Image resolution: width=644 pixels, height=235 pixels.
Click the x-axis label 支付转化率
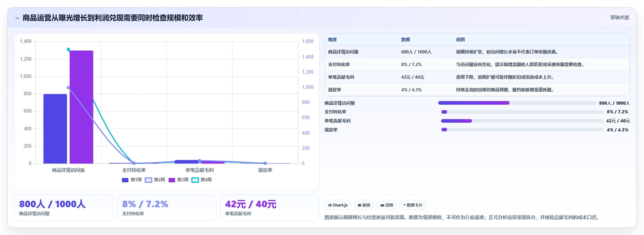(134, 170)
